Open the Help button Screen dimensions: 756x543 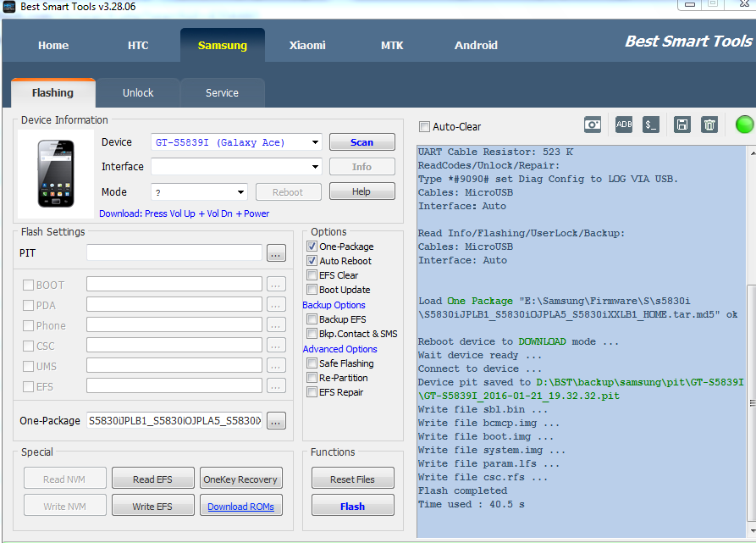tap(362, 191)
